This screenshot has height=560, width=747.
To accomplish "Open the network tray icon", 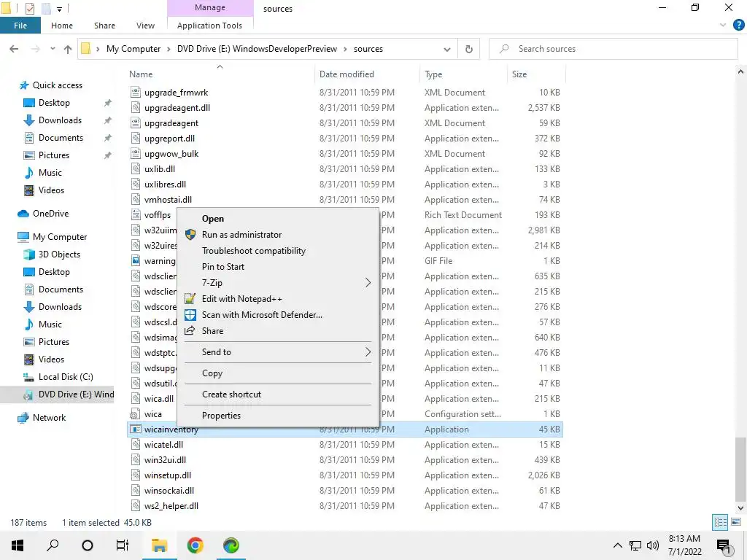I will 635,545.
